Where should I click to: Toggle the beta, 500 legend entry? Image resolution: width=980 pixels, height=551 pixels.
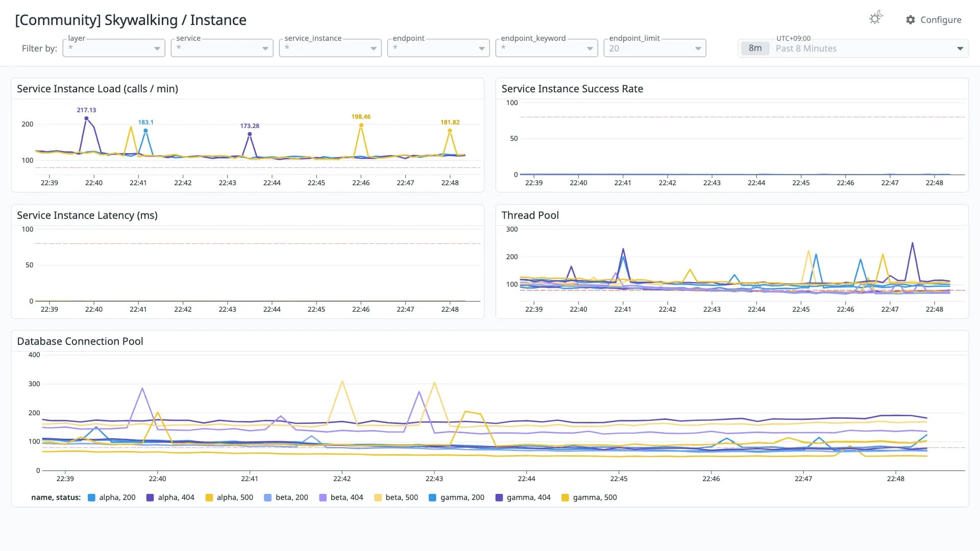(396, 497)
